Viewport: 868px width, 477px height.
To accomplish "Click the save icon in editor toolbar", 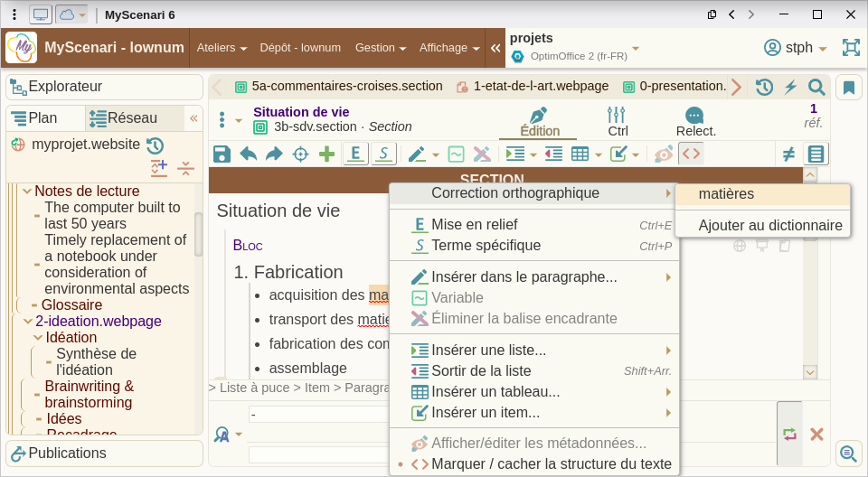I will [222, 154].
